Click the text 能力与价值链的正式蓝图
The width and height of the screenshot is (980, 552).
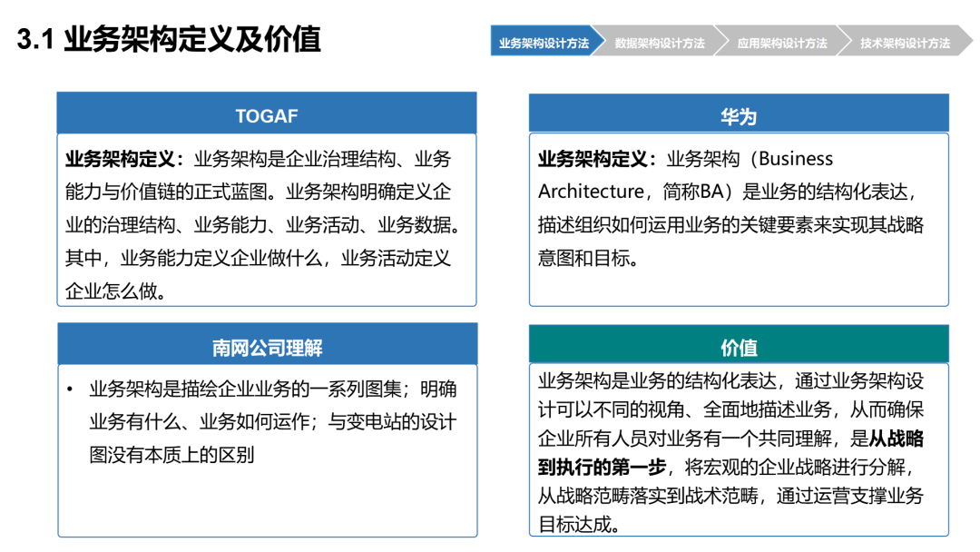pos(166,192)
